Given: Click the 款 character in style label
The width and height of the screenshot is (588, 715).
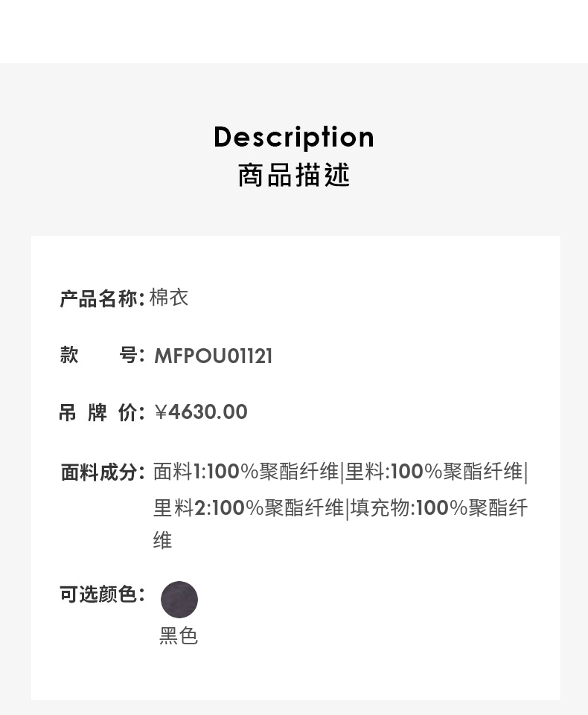Looking at the screenshot, I should (69, 355).
